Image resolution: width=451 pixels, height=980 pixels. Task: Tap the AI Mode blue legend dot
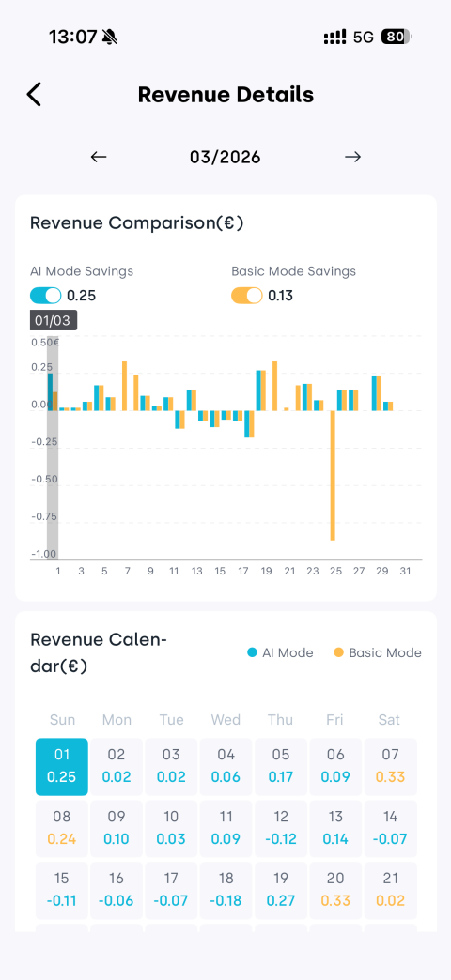tap(252, 652)
